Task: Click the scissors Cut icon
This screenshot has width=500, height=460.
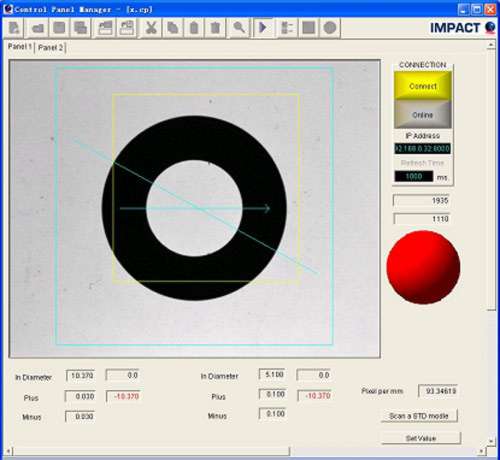Action: tap(151, 28)
